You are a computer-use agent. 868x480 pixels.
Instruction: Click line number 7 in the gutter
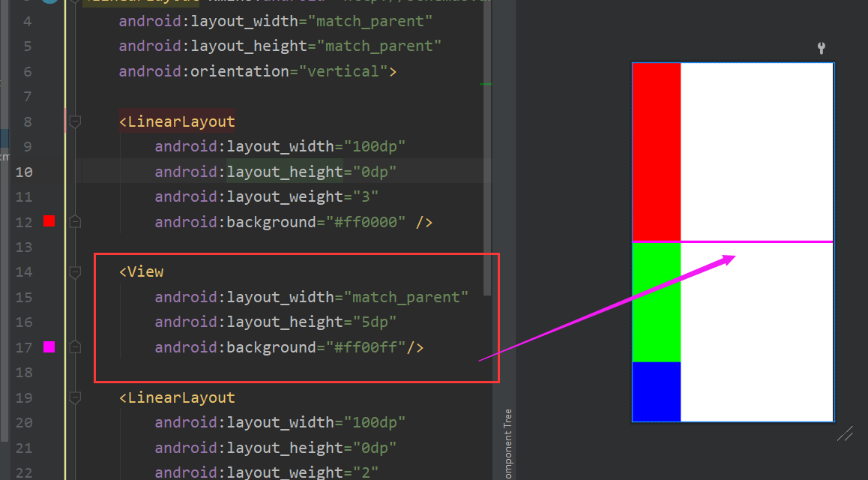[x=28, y=96]
